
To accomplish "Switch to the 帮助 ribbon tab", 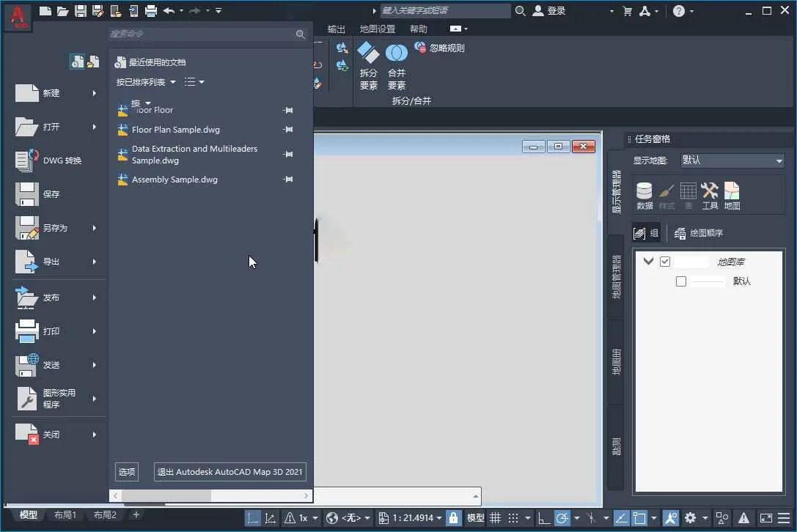I will [419, 29].
